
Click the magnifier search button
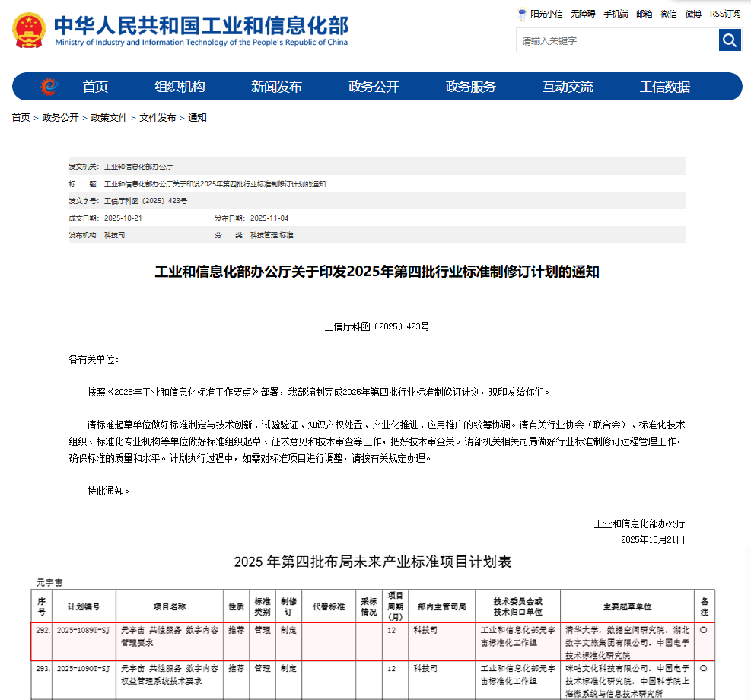pos(730,40)
